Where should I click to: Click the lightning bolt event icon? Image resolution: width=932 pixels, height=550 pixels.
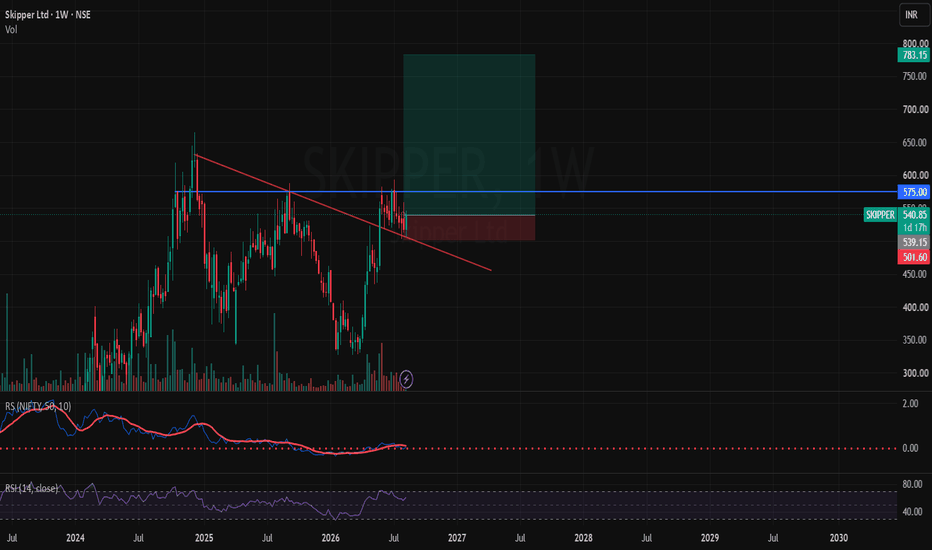(407, 379)
